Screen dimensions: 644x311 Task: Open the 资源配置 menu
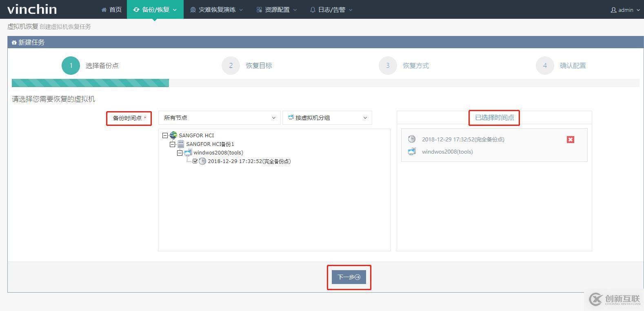pos(277,9)
